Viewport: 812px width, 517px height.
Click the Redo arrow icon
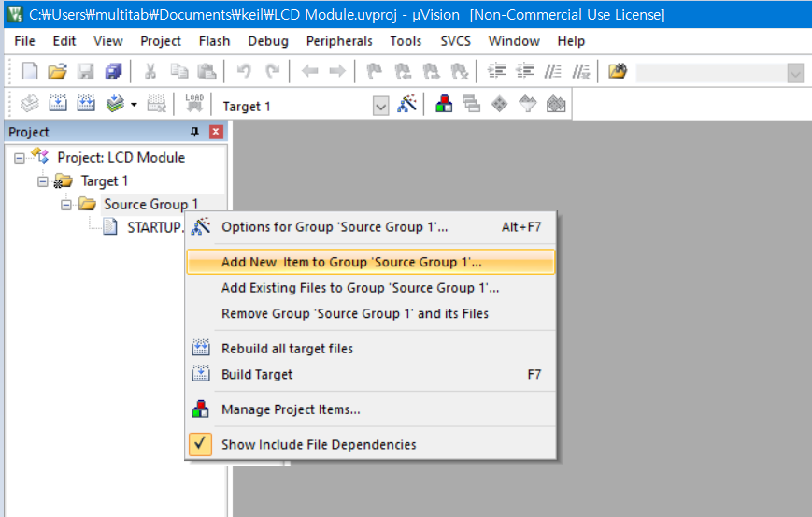click(x=273, y=71)
